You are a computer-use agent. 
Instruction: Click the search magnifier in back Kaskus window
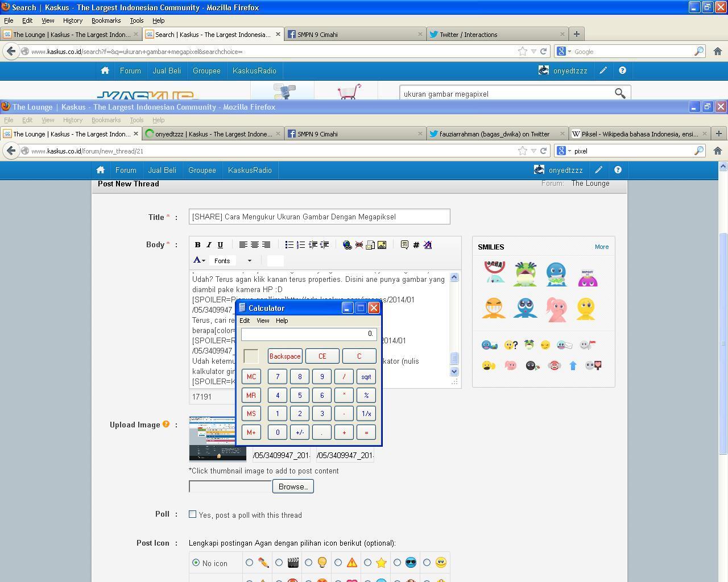coord(620,93)
